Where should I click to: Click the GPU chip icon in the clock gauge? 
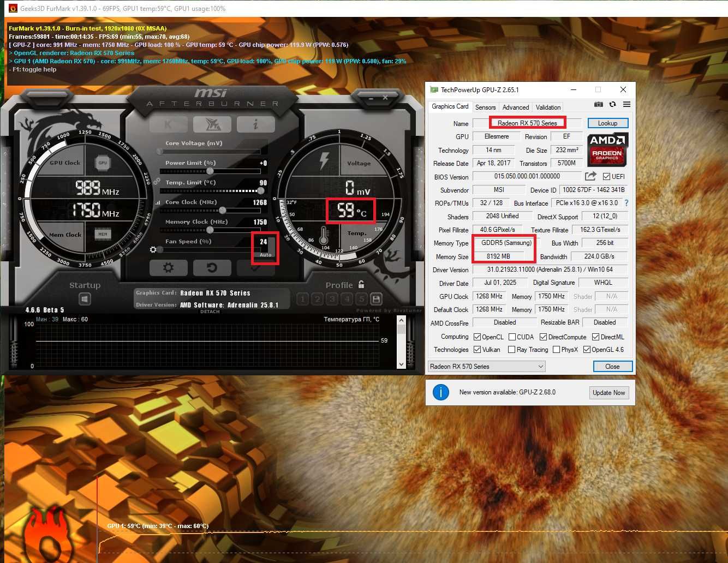[x=103, y=163]
